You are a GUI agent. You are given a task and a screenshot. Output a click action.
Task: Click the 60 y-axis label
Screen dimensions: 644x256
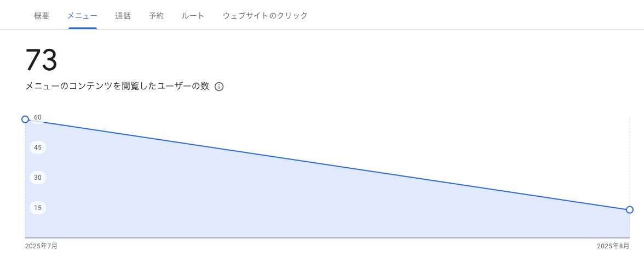coord(38,117)
